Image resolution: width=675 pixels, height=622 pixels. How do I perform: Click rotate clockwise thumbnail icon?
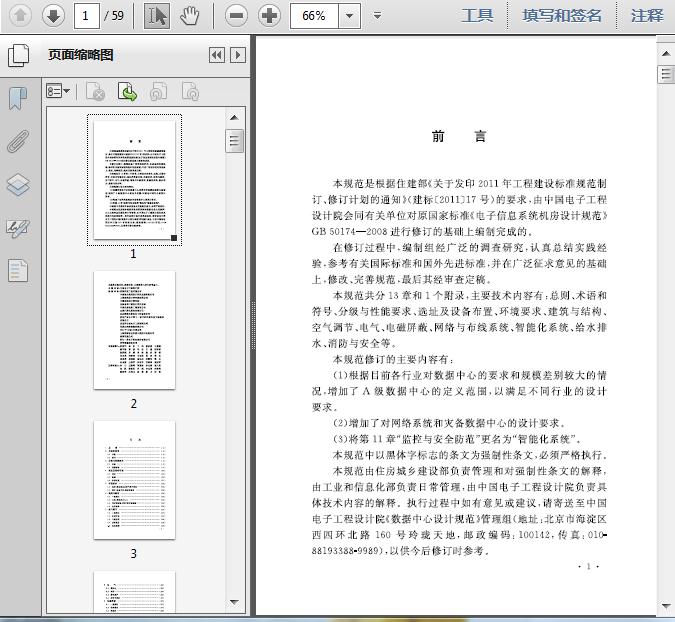(x=190, y=92)
